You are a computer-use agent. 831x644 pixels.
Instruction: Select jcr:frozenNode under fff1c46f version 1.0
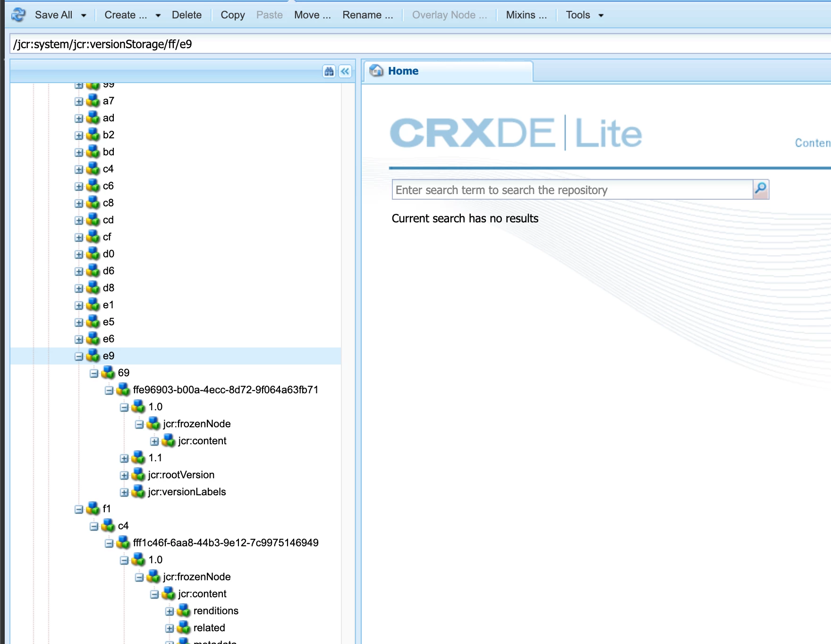[x=197, y=577]
